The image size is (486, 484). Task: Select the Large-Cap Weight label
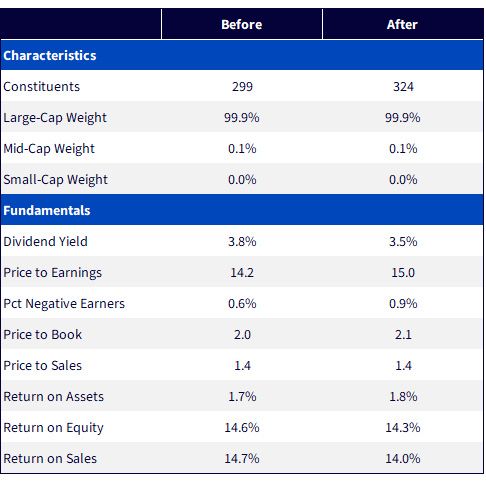(x=55, y=118)
